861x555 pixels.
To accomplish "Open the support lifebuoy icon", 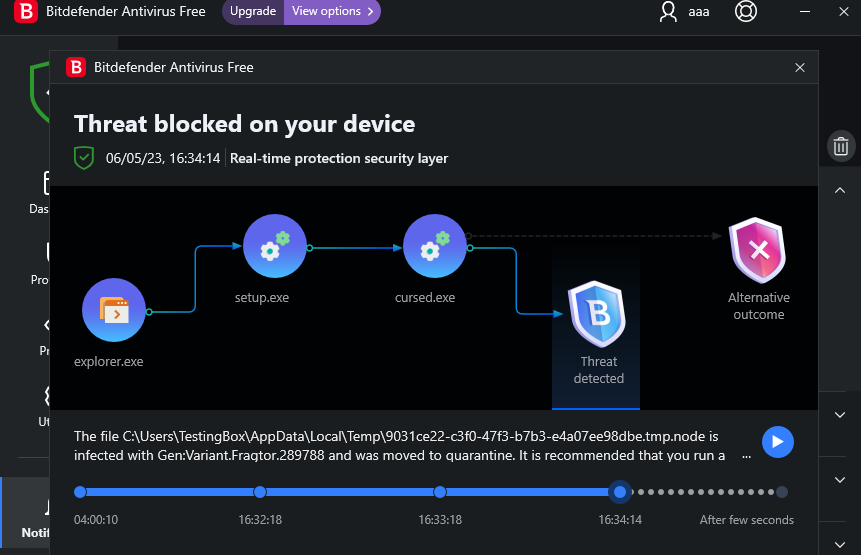I will coord(745,12).
